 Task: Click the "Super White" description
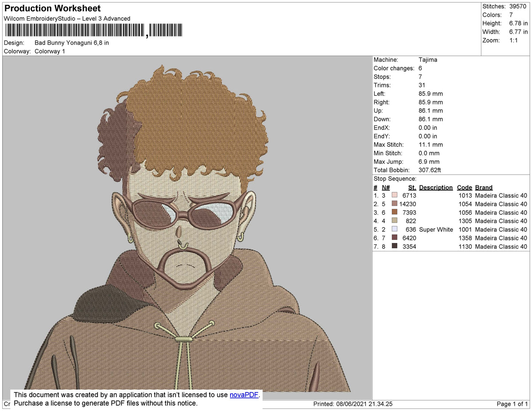coord(436,230)
